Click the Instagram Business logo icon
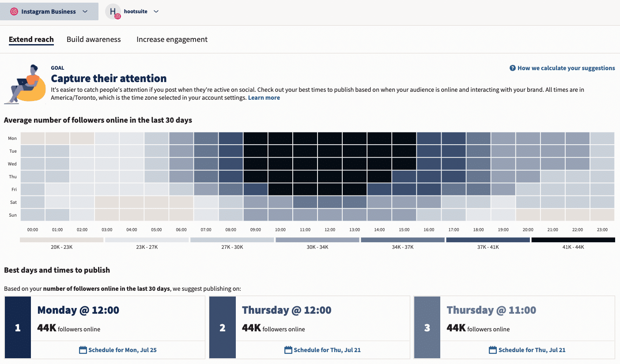The image size is (620, 364). point(13,11)
